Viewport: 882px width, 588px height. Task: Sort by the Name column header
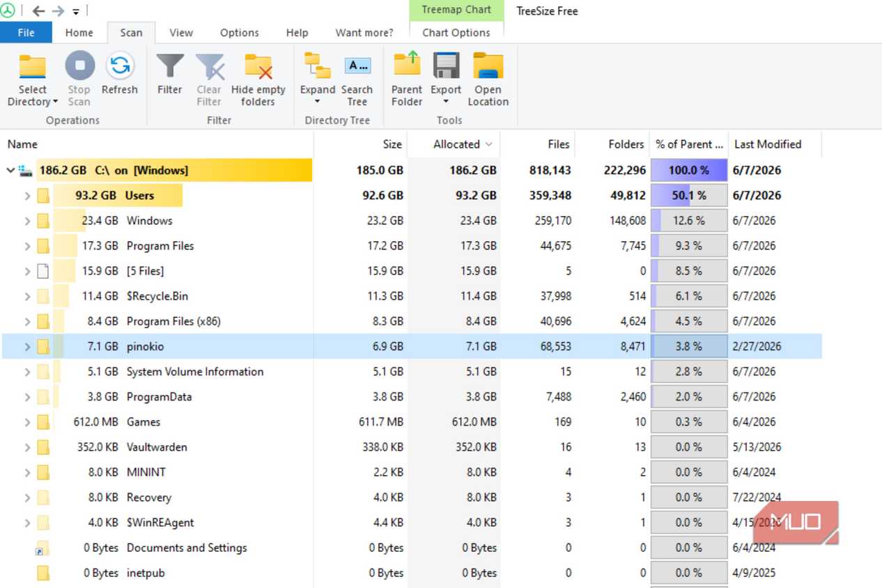tap(157, 144)
